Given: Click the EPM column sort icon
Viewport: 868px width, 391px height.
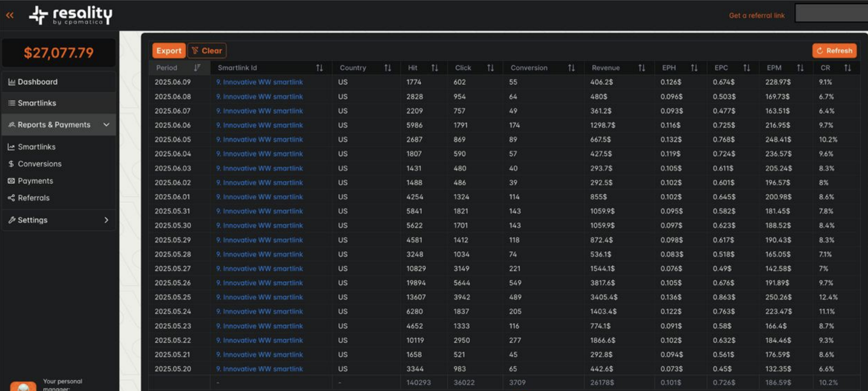Looking at the screenshot, I should 800,68.
